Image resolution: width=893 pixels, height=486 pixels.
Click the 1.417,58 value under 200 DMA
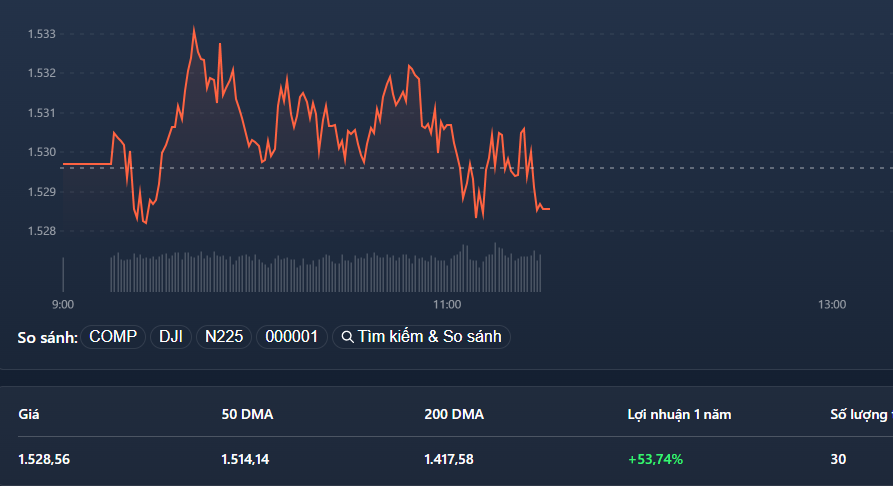(x=450, y=459)
